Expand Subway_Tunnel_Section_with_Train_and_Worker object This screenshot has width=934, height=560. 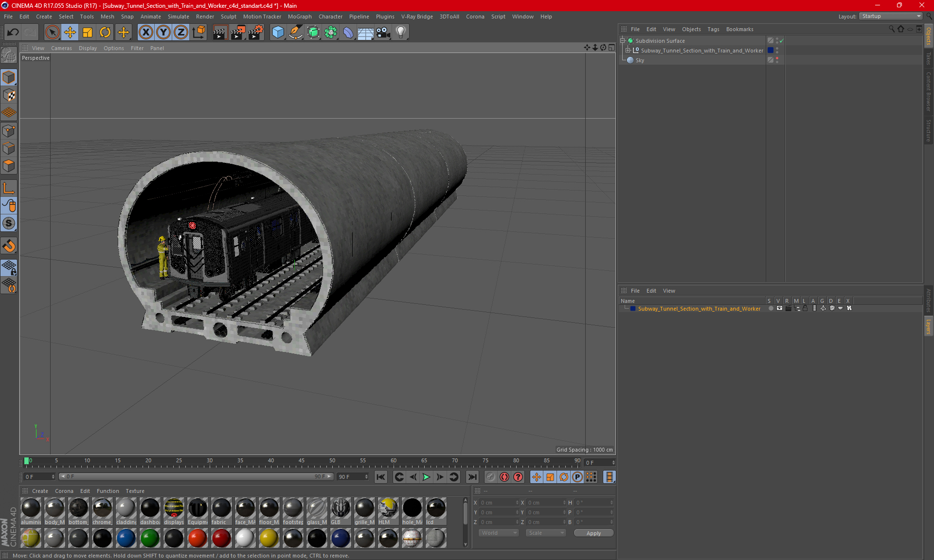628,51
